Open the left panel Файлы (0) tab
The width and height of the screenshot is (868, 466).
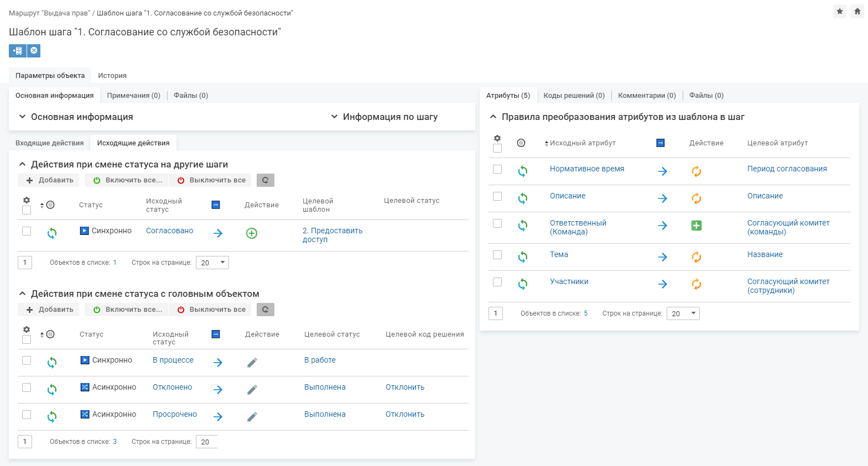click(x=191, y=96)
